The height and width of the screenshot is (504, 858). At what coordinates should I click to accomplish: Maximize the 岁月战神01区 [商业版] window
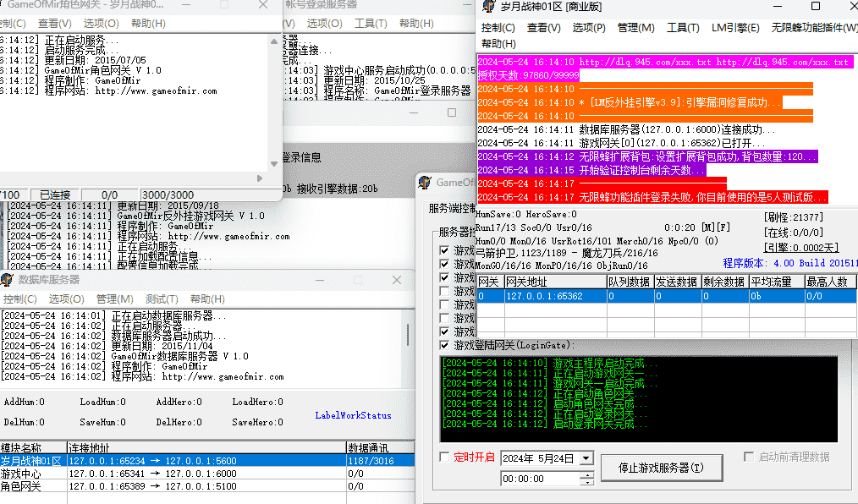pyautogui.click(x=816, y=7)
